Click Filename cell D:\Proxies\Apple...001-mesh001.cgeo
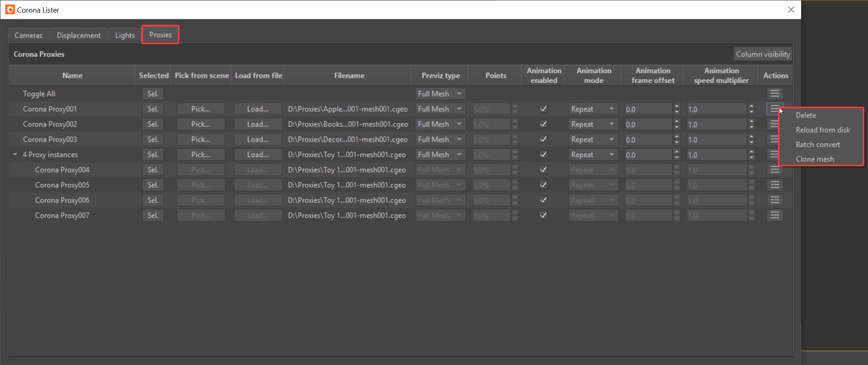The width and height of the screenshot is (868, 365). click(x=348, y=109)
